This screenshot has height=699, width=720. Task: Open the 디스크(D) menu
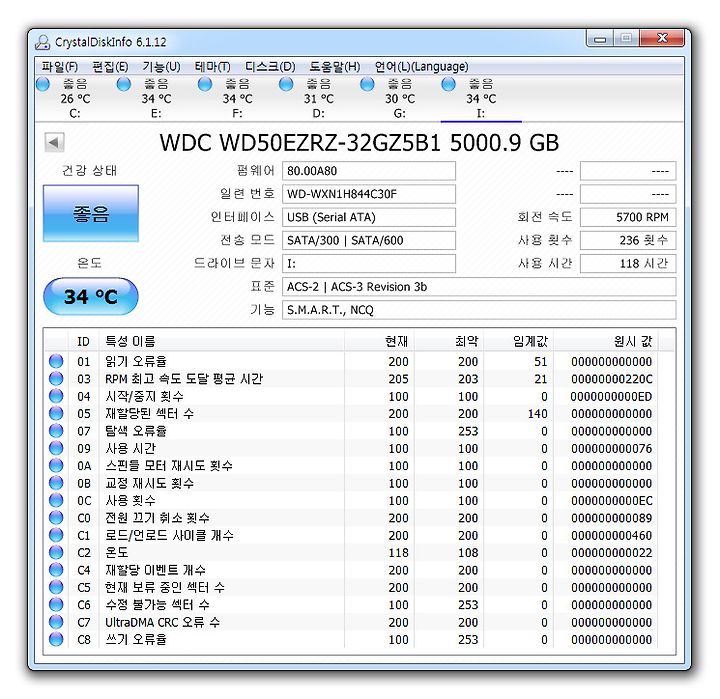point(270,67)
